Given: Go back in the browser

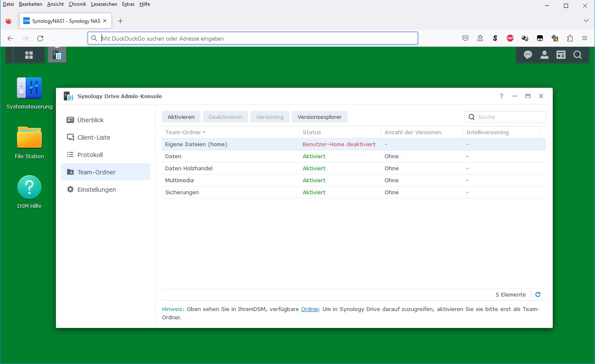Looking at the screenshot, I should [10, 39].
